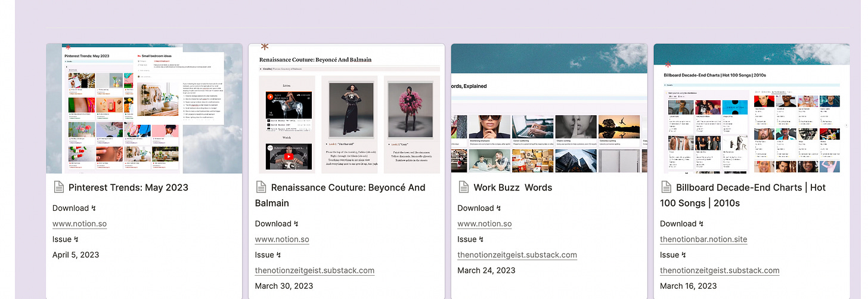Open the substack link in Renaissance Couture card
The width and height of the screenshot is (868, 299).
(x=315, y=270)
